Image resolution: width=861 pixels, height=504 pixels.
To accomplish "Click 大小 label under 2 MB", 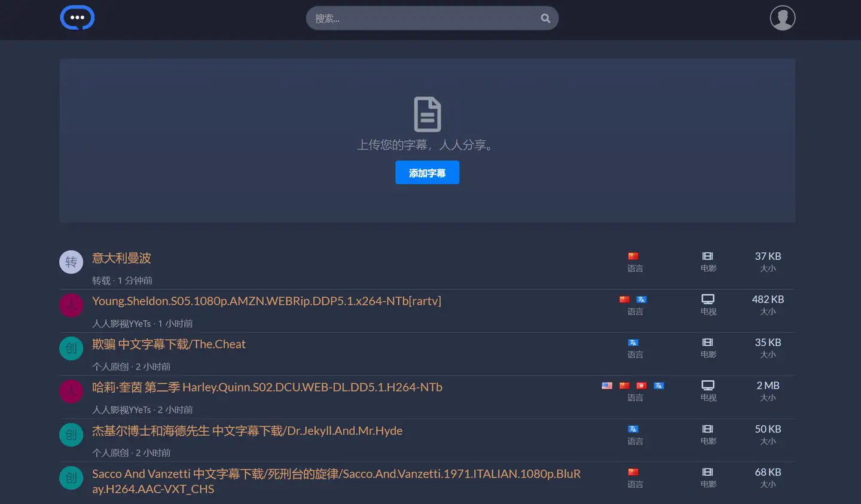I will (768, 398).
